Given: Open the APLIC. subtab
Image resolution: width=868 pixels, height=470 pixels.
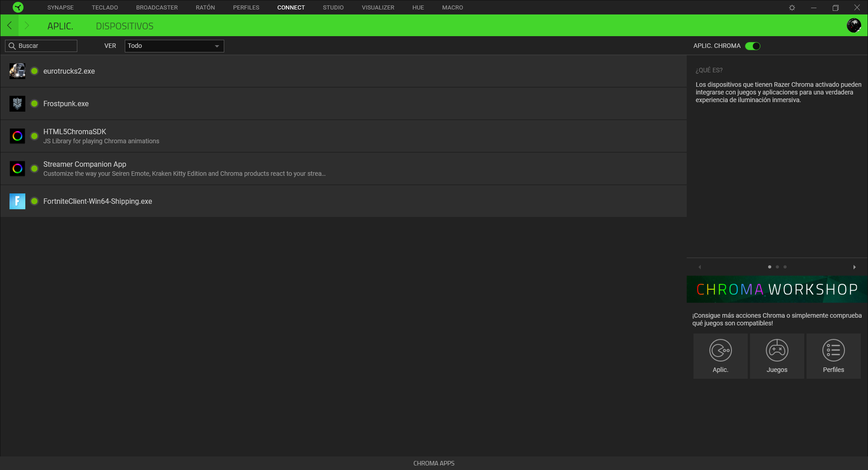Looking at the screenshot, I should tap(60, 26).
